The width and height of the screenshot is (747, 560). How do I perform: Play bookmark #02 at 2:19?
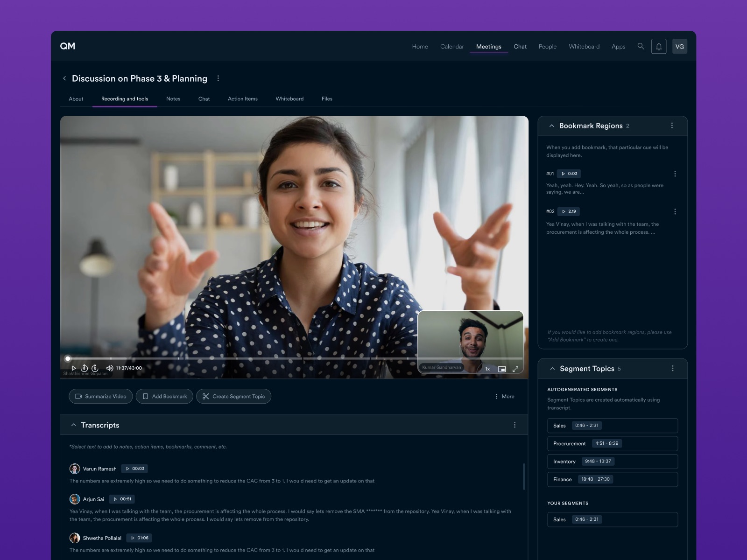click(x=568, y=211)
